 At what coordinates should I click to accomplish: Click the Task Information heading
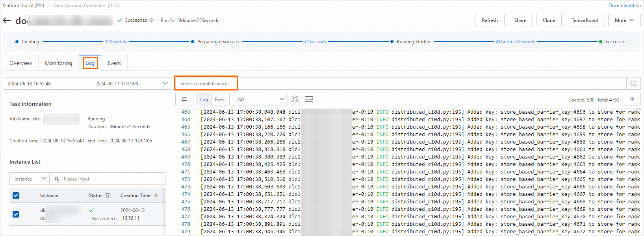[x=30, y=104]
